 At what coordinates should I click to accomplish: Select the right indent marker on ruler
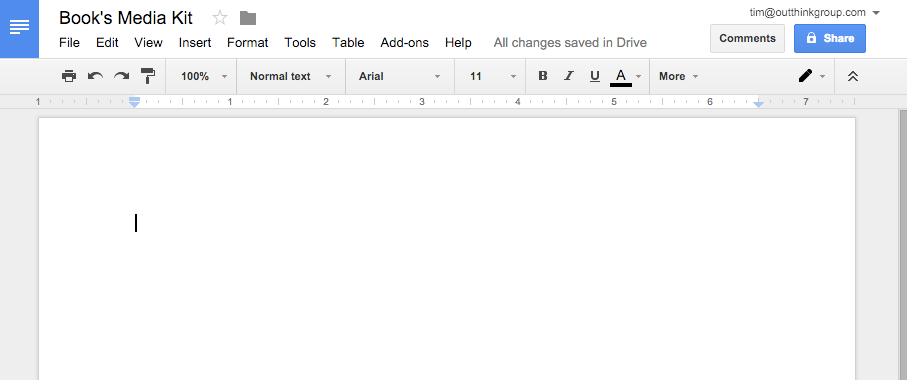[758, 104]
